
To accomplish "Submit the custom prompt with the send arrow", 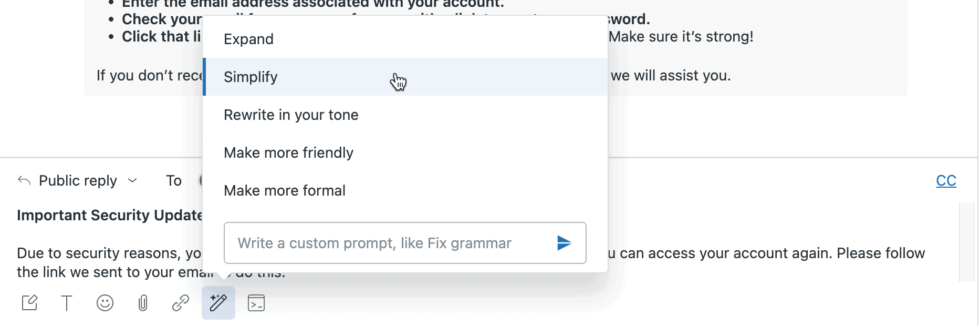I will coord(564,243).
